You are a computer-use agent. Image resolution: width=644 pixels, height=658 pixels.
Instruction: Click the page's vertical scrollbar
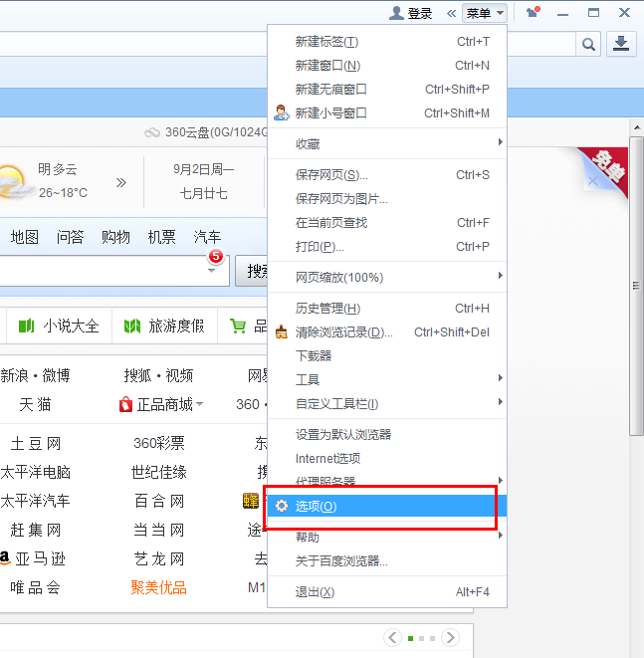pyautogui.click(x=637, y=284)
